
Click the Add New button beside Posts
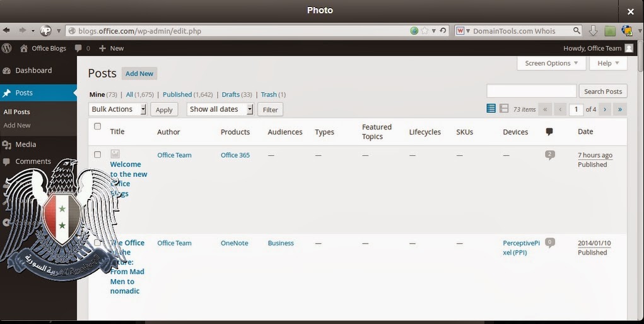coord(139,74)
